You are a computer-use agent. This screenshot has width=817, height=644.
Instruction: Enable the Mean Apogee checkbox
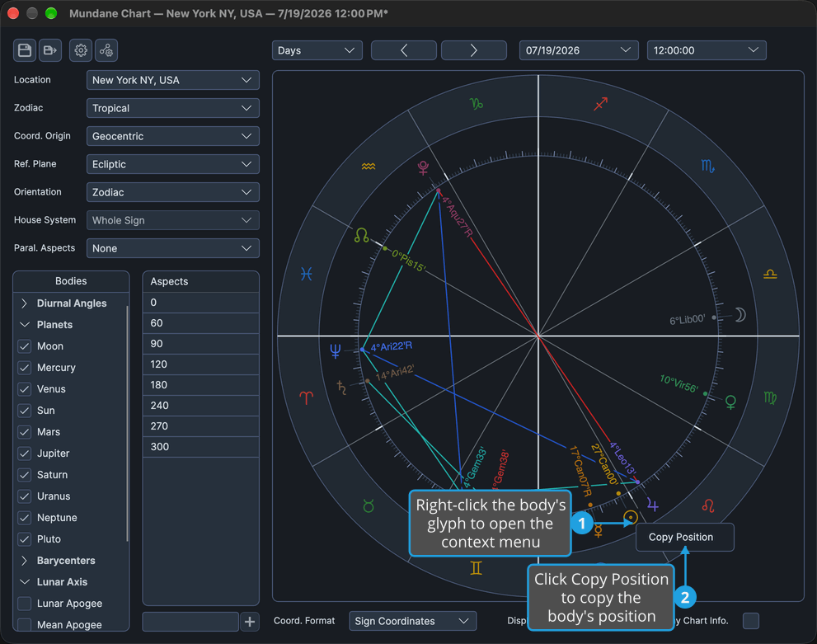(x=25, y=625)
